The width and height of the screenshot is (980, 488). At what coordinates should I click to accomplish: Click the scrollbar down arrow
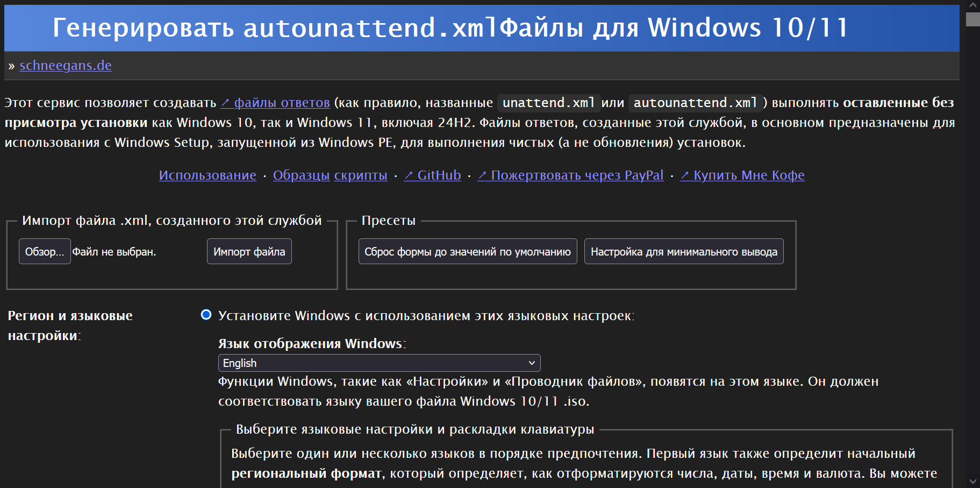pyautogui.click(x=973, y=482)
